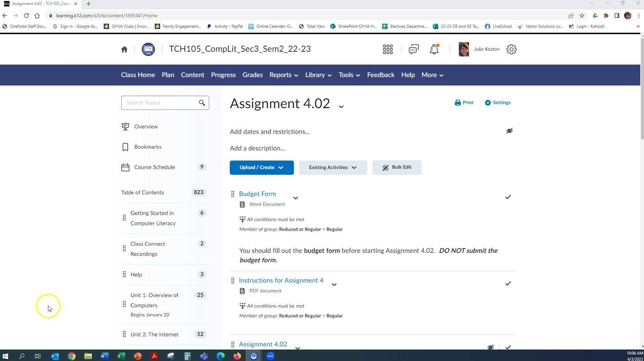Open the Instructions for Assignment 4 link
This screenshot has width=644, height=361.
[x=281, y=280]
